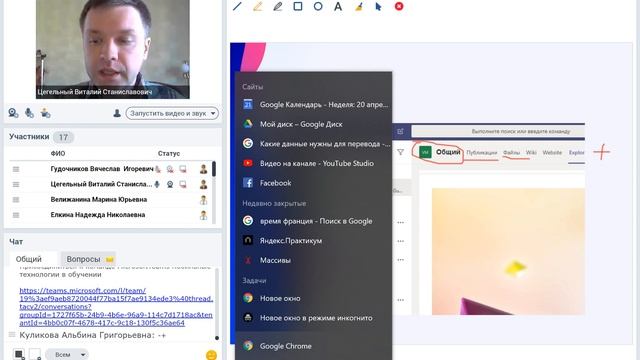
Task: Toggle webcam for Цегельный Виталий
Action: [x=170, y=184]
